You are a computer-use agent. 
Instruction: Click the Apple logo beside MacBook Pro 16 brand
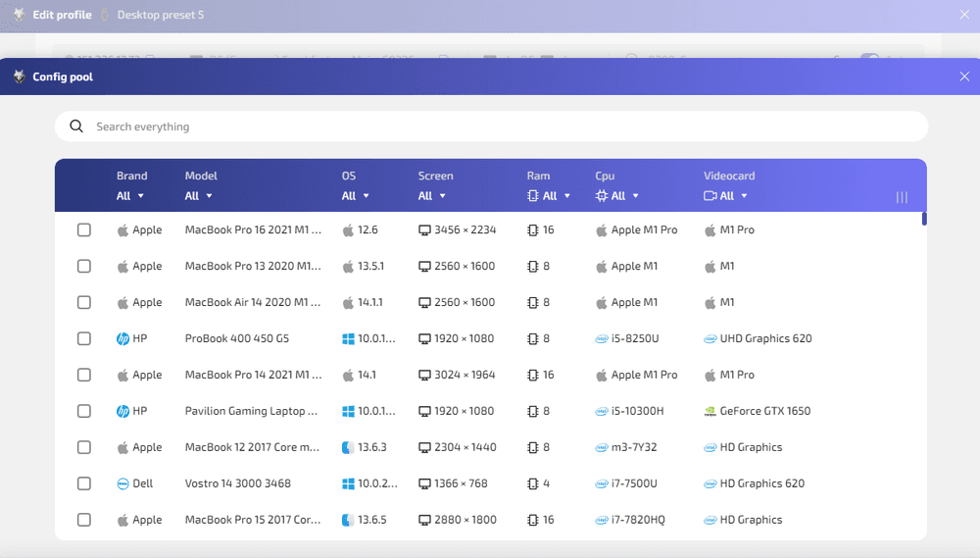(123, 230)
